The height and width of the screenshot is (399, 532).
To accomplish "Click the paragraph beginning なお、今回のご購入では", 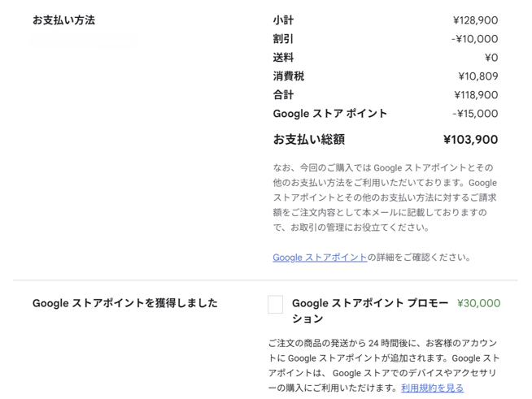I will (x=385, y=197).
